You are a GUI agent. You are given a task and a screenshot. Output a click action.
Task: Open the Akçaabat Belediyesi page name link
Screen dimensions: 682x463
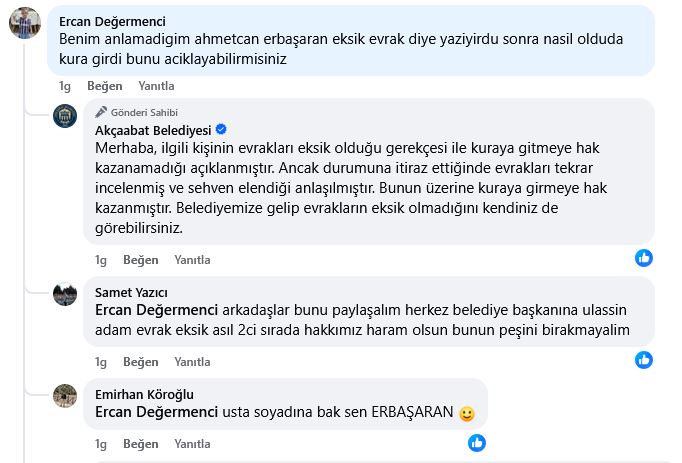153,130
